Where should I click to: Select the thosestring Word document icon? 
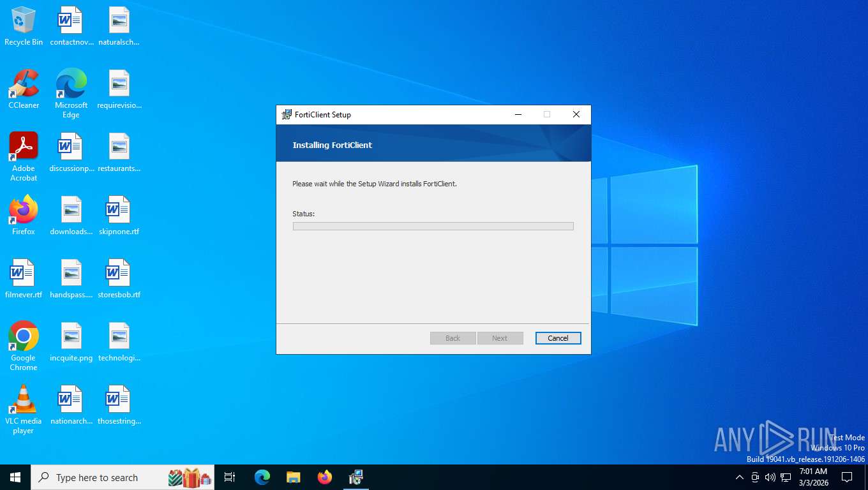pos(119,406)
